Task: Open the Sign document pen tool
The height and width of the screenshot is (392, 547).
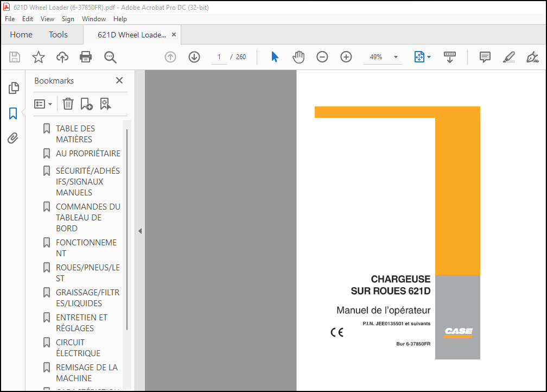Action: 532,57
